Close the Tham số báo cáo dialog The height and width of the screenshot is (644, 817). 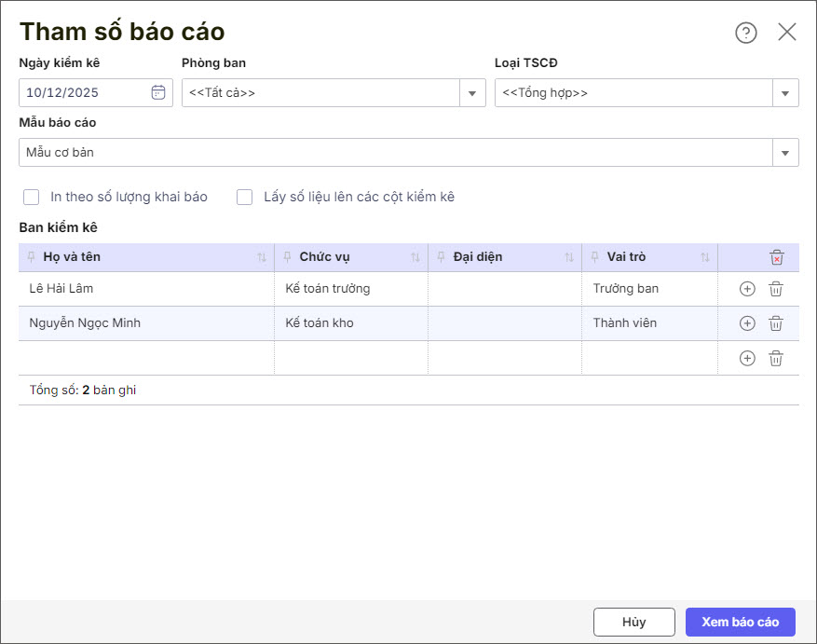click(x=787, y=33)
